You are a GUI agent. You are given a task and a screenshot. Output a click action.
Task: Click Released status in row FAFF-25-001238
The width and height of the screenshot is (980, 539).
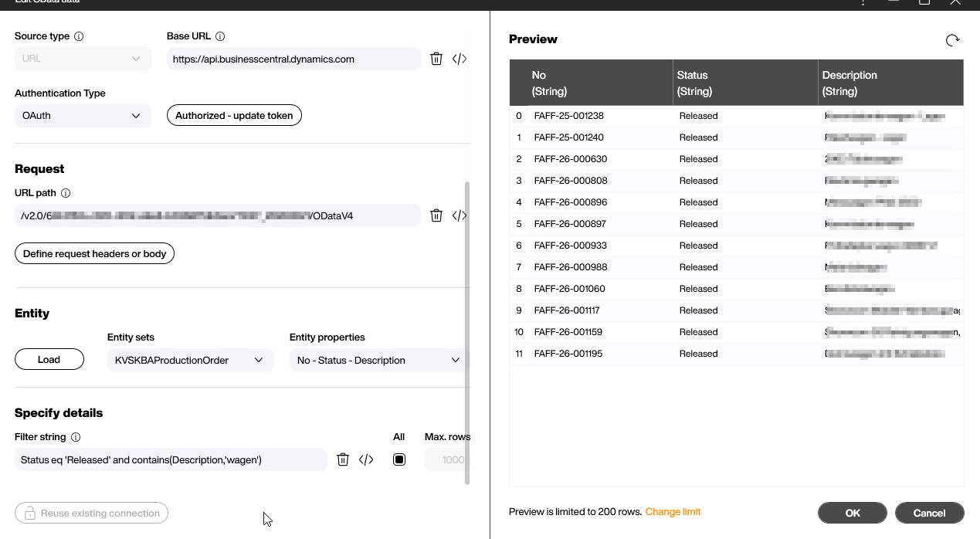699,116
